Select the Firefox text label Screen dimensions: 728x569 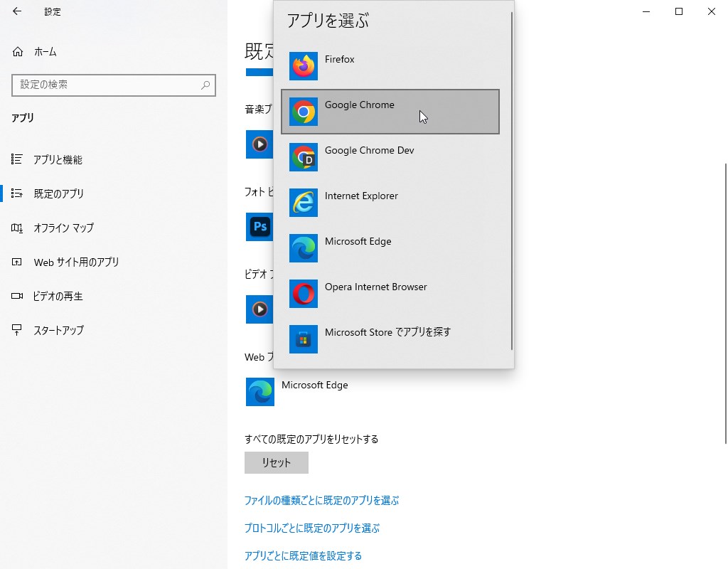339,59
